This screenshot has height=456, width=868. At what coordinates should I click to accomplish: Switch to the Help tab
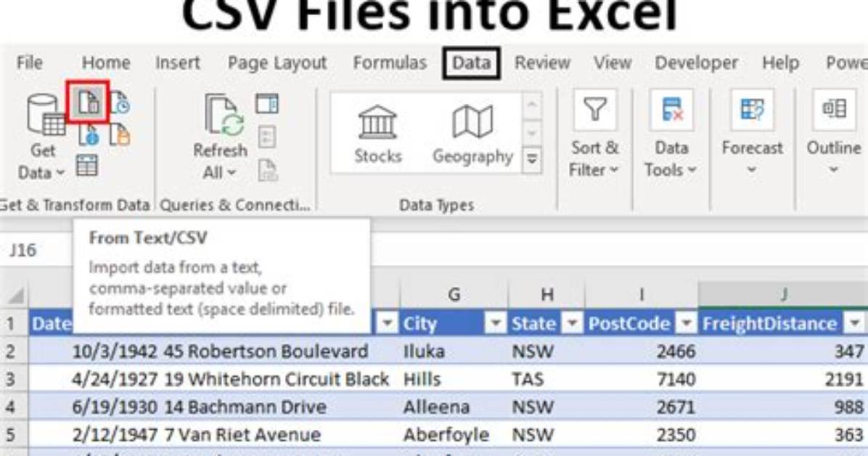pyautogui.click(x=780, y=62)
